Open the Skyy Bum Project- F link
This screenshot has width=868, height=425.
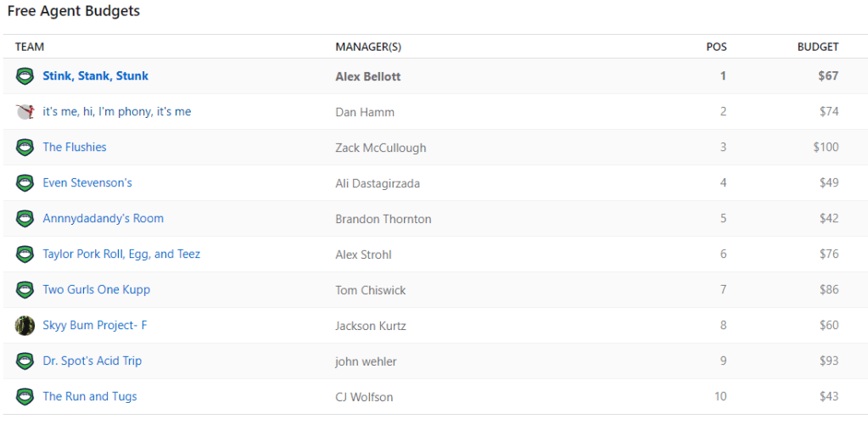(x=94, y=326)
